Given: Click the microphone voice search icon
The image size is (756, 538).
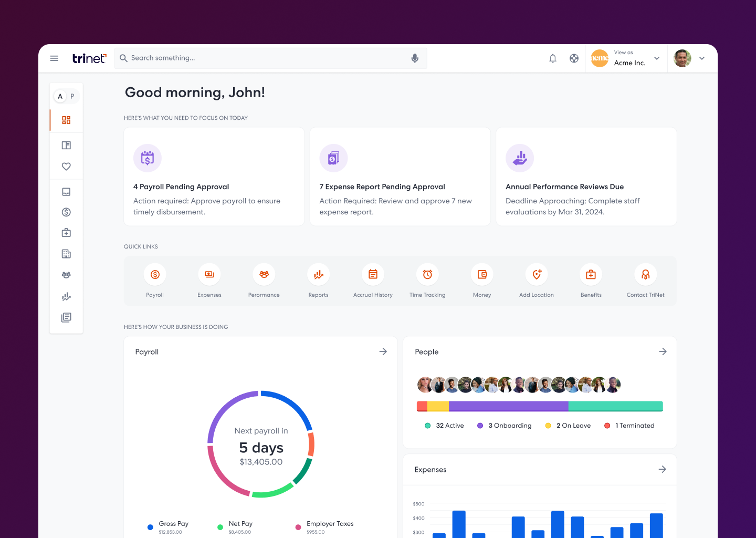Looking at the screenshot, I should coord(415,58).
